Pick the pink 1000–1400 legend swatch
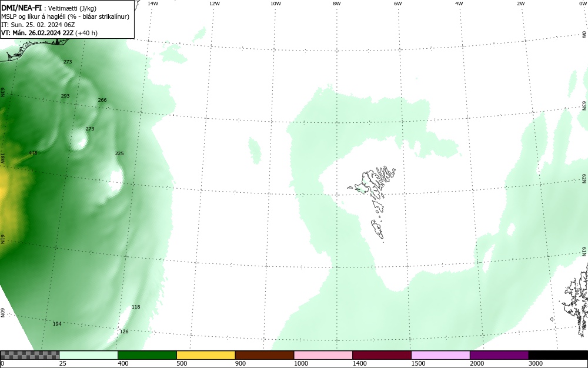Screen dimensions: 588x368 (323, 355)
